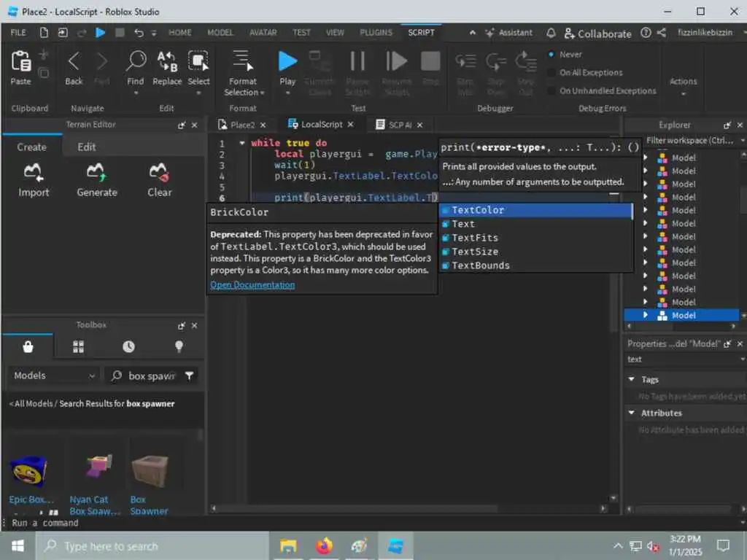Click the share icon near username
The image size is (747, 560).
(x=661, y=33)
